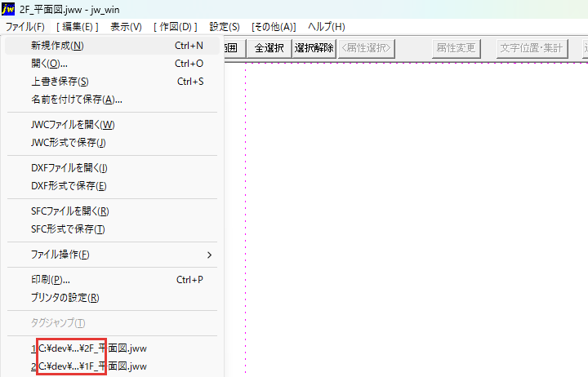Choose JWCファイルを開く(W)

tap(112, 125)
